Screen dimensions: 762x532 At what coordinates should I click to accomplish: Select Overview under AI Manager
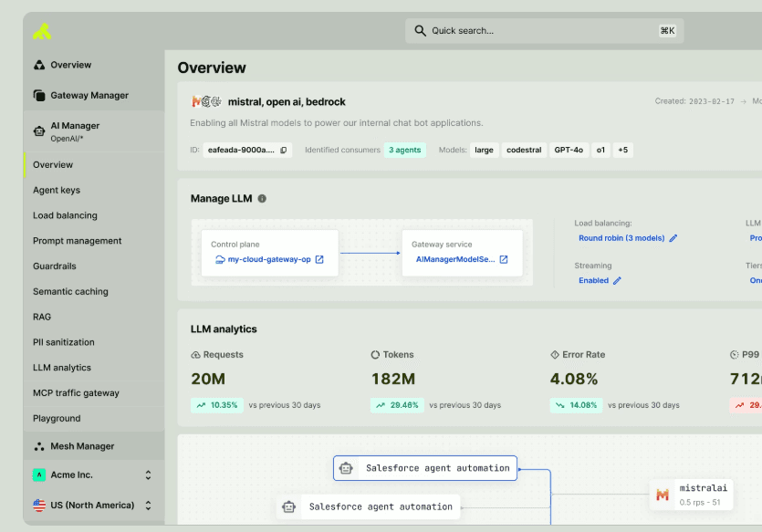tap(94, 164)
